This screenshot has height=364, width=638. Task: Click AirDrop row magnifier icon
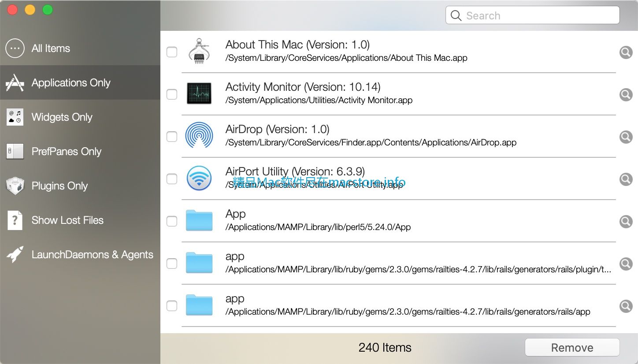coord(626,137)
